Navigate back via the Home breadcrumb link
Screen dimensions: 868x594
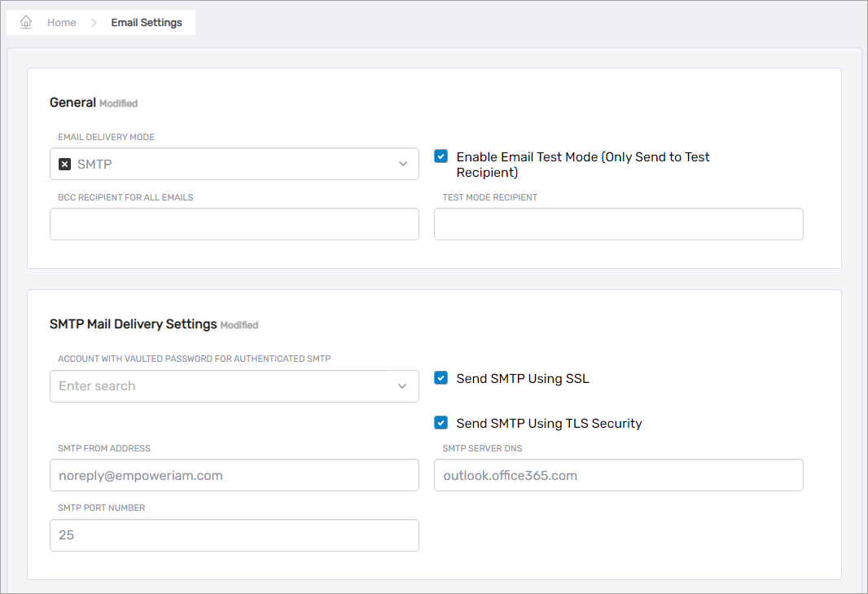pos(61,22)
